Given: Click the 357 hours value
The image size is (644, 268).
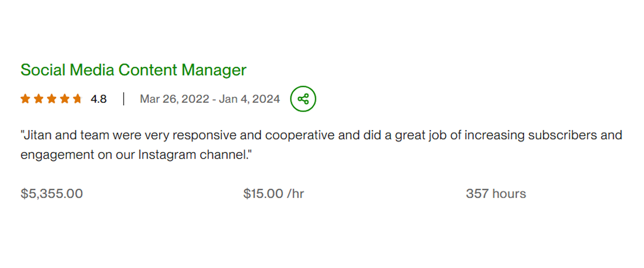Looking at the screenshot, I should click(x=496, y=194).
